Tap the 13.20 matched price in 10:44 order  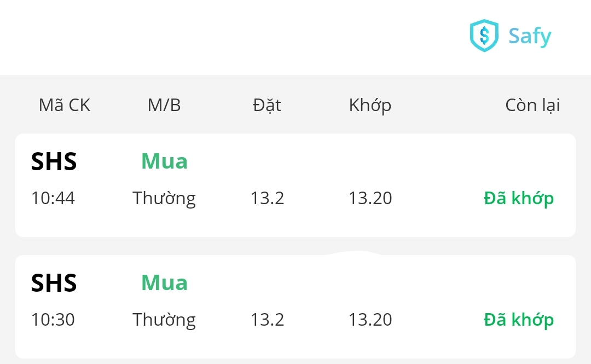pyautogui.click(x=370, y=198)
